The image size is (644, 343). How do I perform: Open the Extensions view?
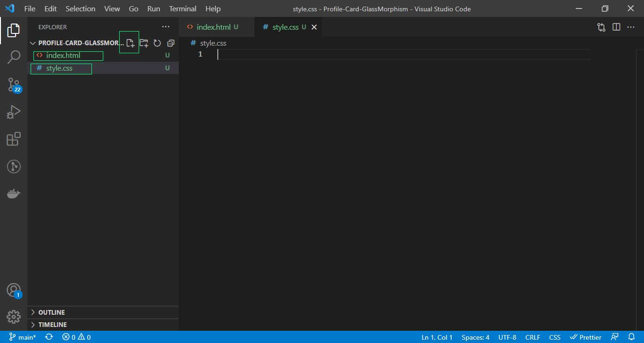pos(14,139)
